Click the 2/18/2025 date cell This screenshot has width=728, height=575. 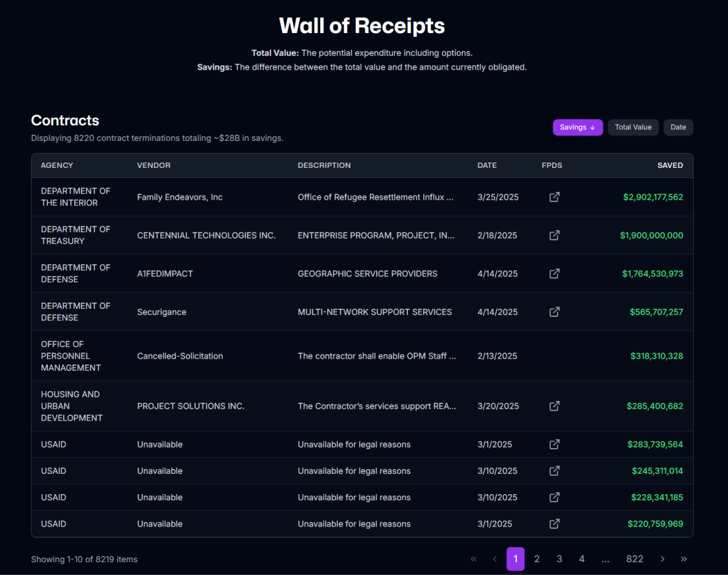497,235
